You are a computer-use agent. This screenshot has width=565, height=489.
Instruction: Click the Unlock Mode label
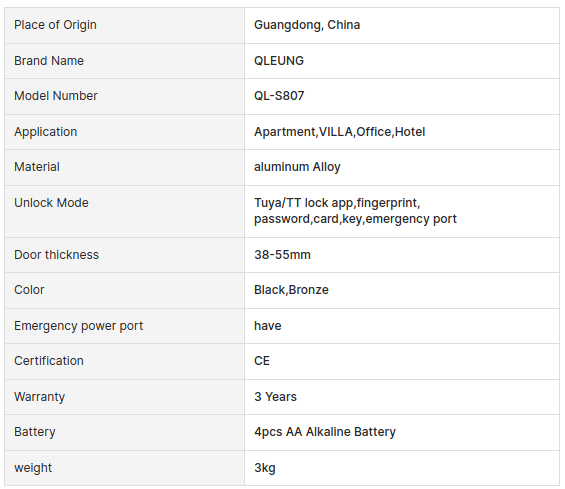click(51, 203)
